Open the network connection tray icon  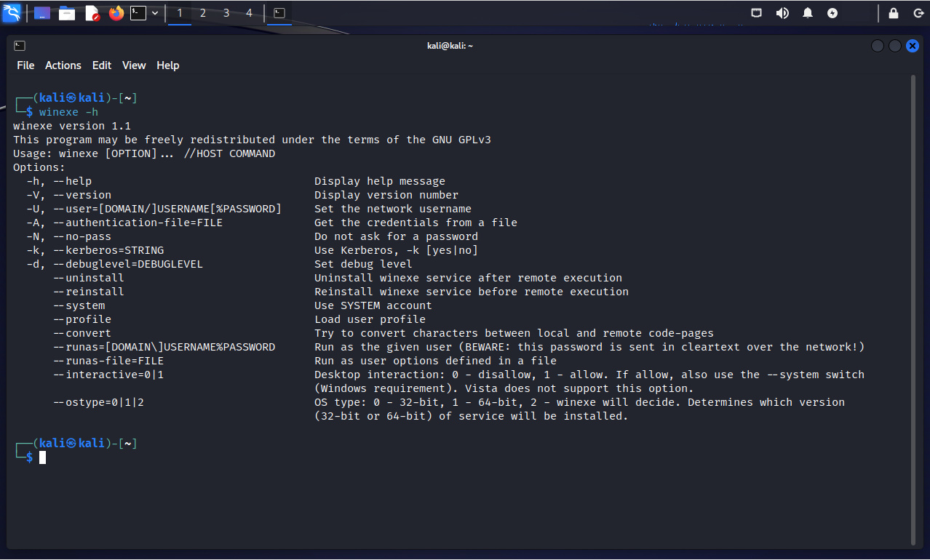click(757, 13)
